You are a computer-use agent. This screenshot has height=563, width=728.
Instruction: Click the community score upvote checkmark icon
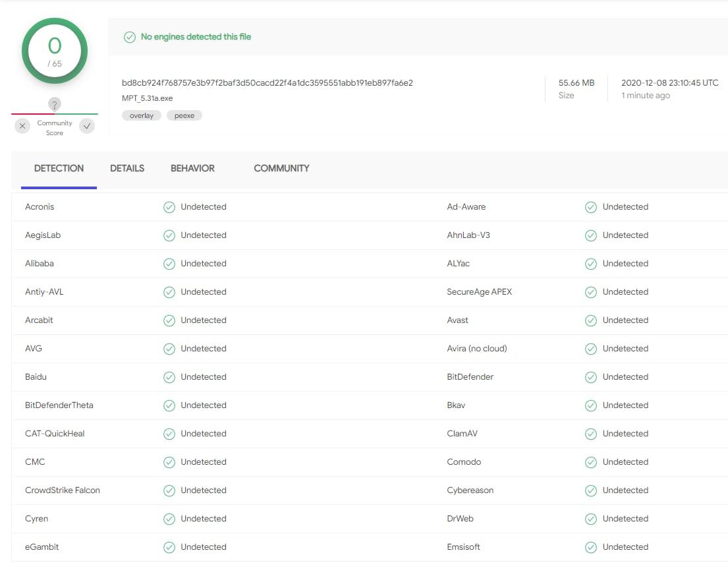[87, 126]
